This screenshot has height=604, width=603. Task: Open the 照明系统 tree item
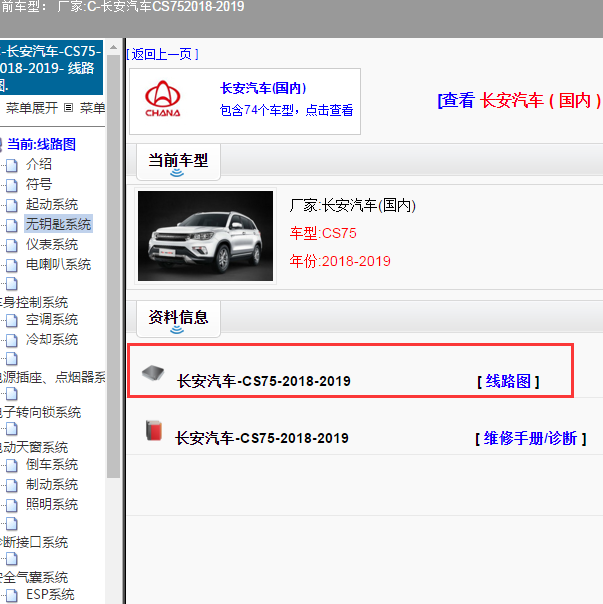click(52, 505)
